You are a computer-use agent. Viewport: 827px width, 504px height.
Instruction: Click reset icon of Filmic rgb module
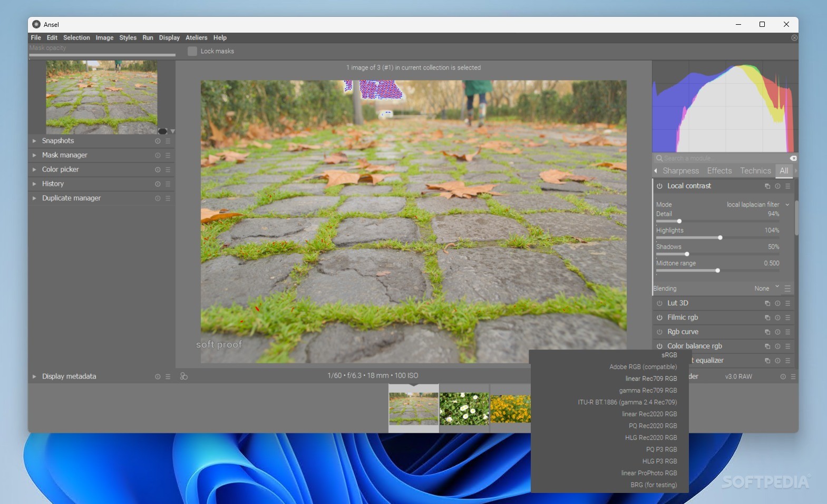point(777,318)
